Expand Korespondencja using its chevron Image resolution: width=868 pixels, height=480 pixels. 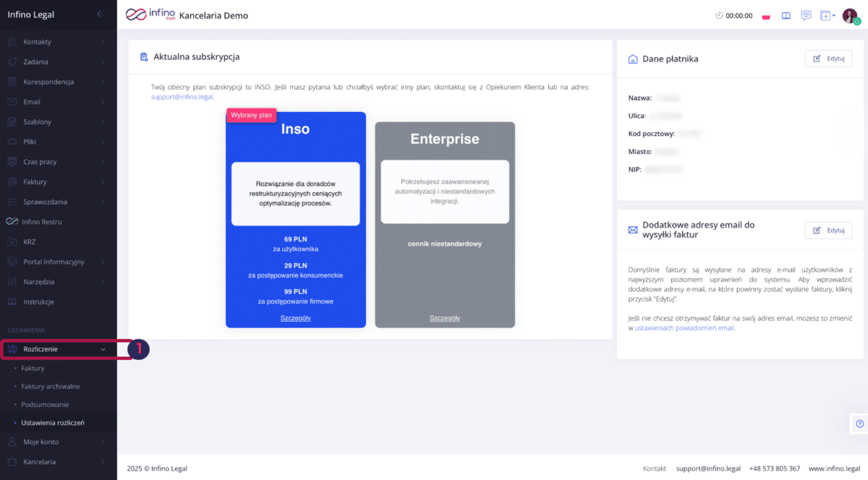coord(103,82)
